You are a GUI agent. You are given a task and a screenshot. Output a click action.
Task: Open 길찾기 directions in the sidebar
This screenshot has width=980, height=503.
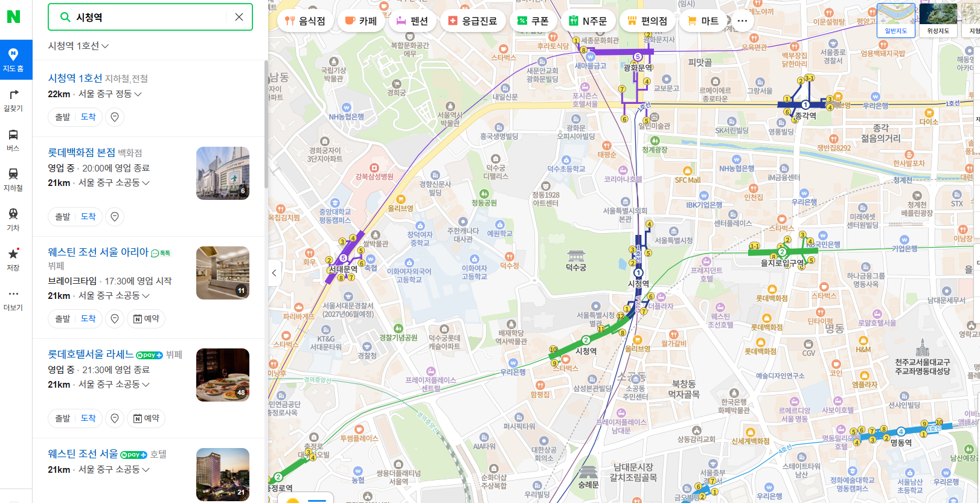13,100
